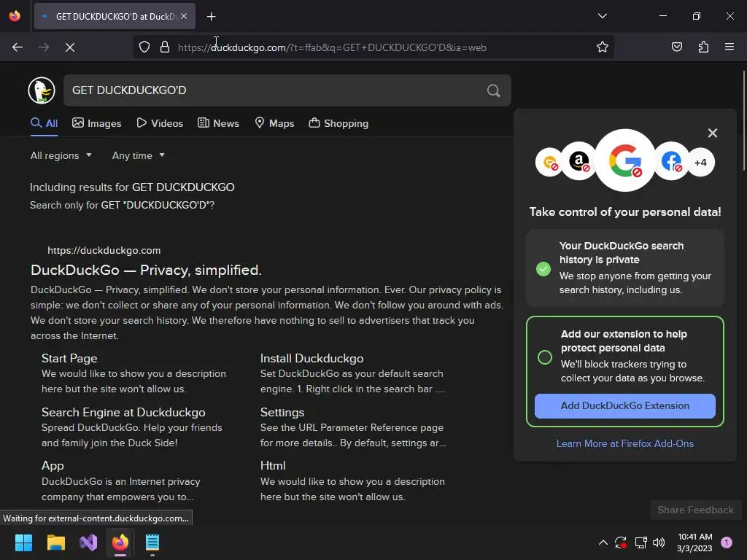Open the Extensions puzzle icon
This screenshot has width=747, height=560.
703,47
